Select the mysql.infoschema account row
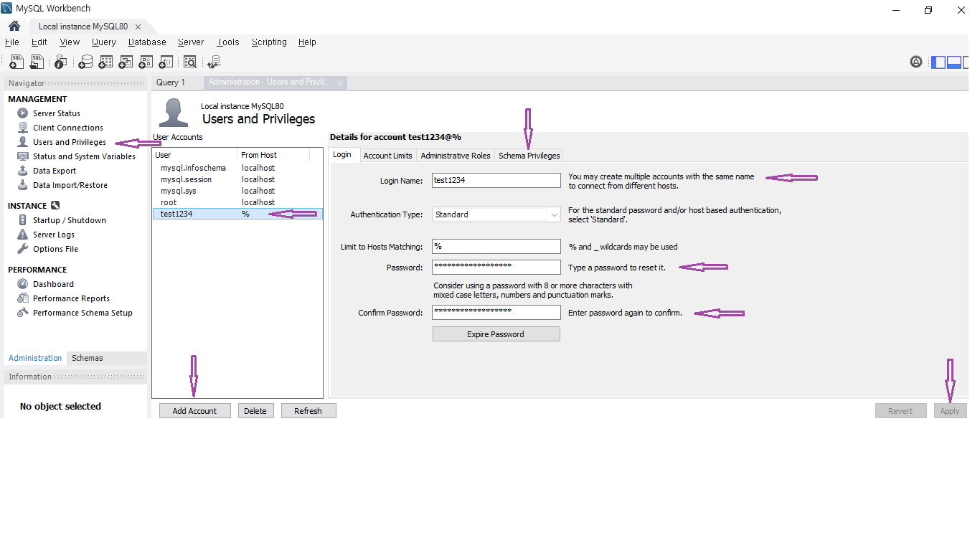 [x=237, y=168]
